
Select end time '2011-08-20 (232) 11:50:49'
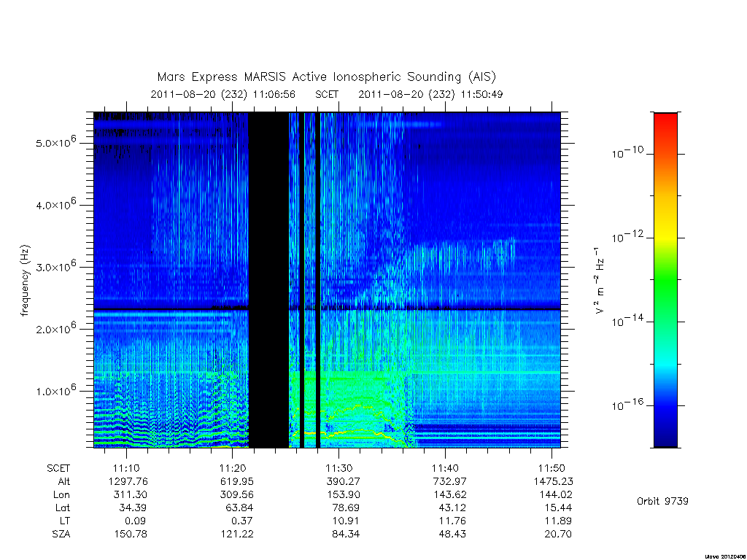[x=430, y=94]
